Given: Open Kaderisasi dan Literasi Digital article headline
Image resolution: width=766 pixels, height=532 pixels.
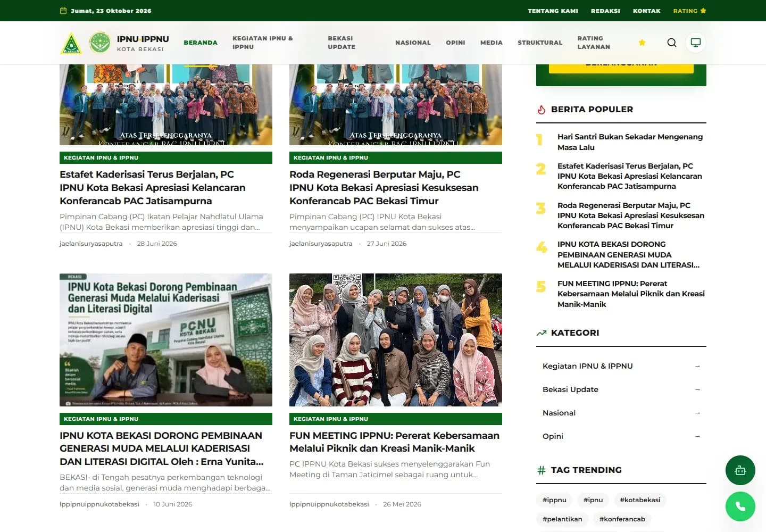Looking at the screenshot, I should click(162, 448).
